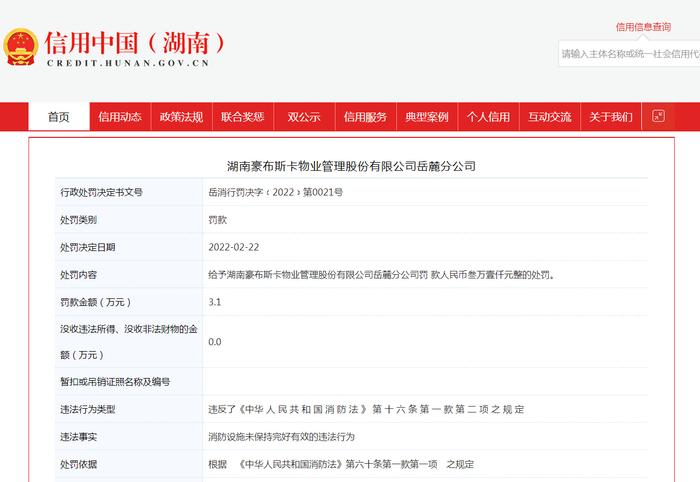Select the basis text 第六十条第一款第一项
The height and width of the screenshot is (482, 700).
392,464
